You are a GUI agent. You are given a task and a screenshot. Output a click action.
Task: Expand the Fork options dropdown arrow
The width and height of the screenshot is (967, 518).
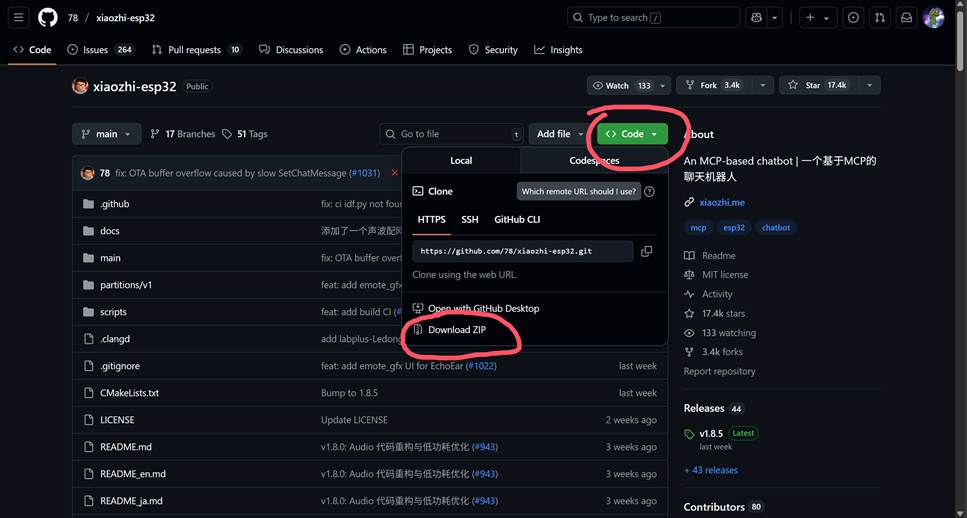tap(762, 86)
